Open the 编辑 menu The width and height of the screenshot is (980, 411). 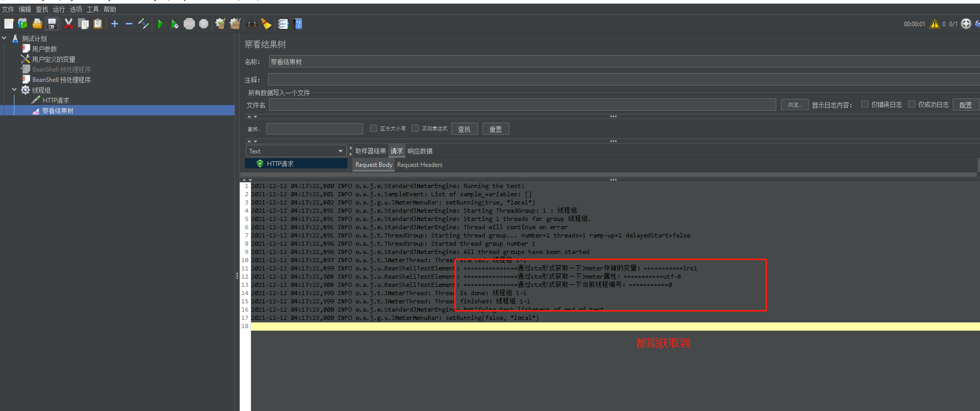(25, 9)
